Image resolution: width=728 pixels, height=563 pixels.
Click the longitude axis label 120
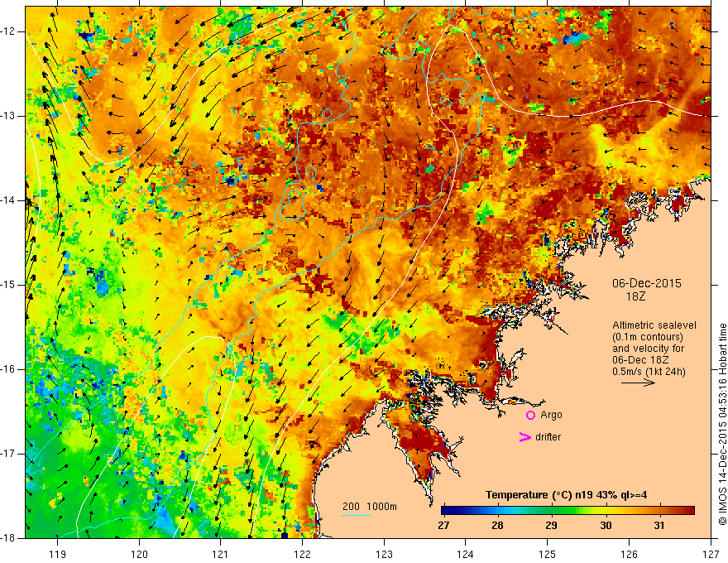(x=139, y=554)
